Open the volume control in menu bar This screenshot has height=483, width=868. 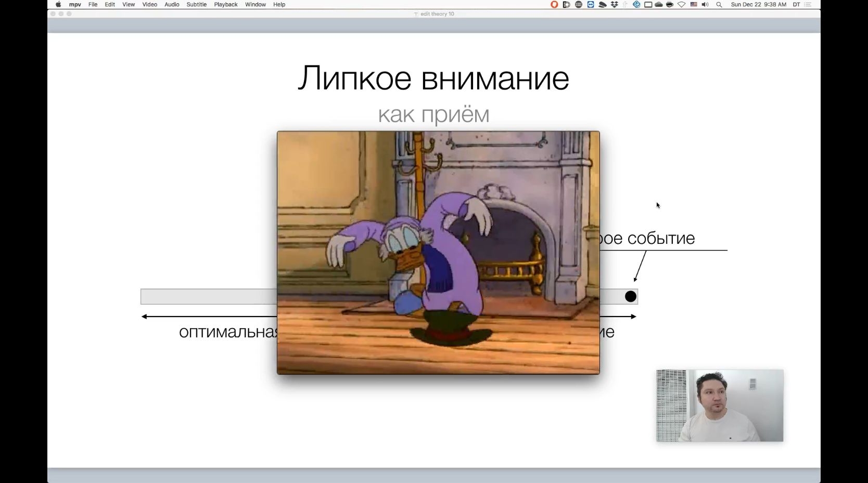[705, 5]
